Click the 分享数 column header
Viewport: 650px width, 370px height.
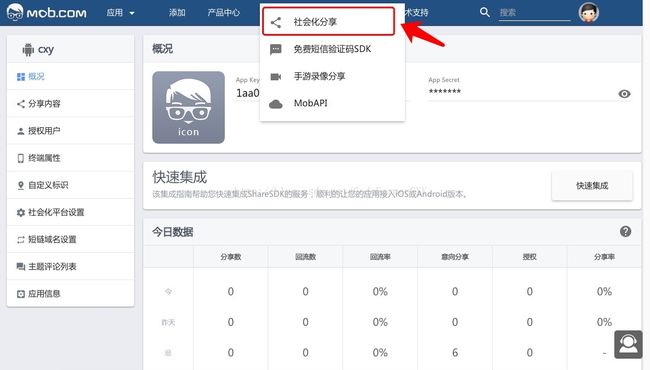tap(231, 257)
